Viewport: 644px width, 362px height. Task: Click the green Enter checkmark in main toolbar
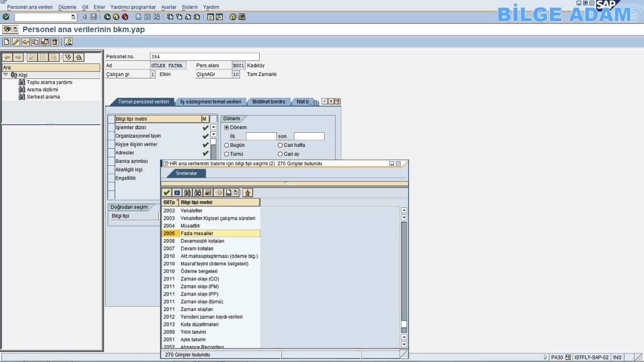tap(6, 17)
